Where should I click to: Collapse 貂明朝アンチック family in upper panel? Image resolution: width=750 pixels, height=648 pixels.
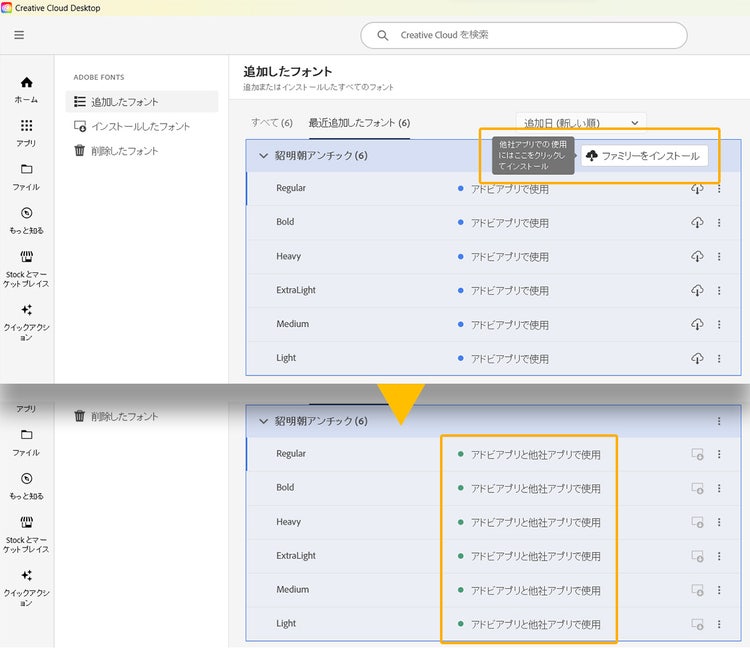[264, 155]
